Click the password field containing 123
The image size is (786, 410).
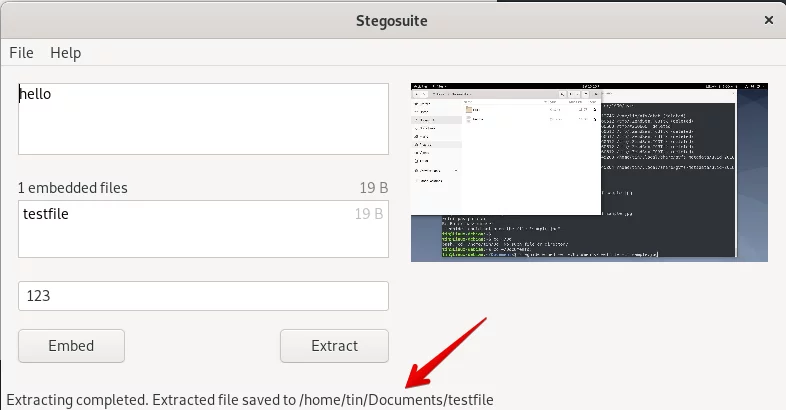tap(203, 296)
